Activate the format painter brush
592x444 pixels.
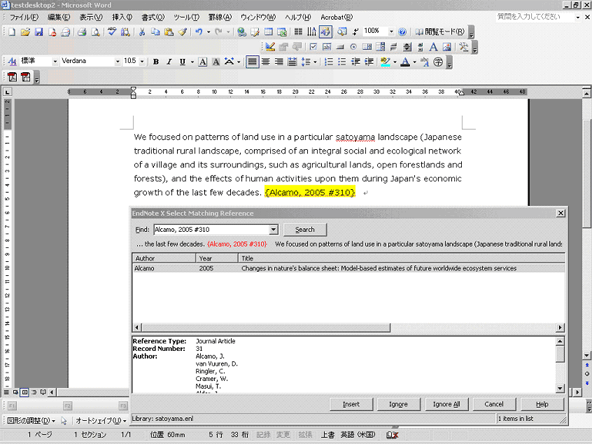[x=182, y=32]
